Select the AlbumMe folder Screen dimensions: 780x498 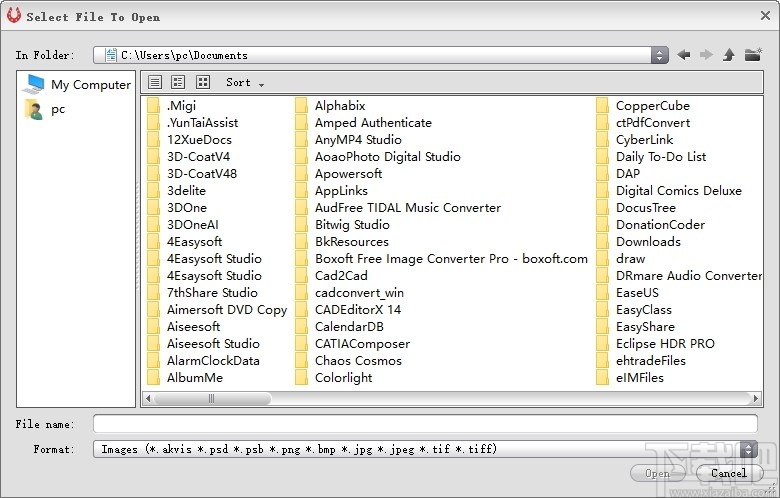185,378
